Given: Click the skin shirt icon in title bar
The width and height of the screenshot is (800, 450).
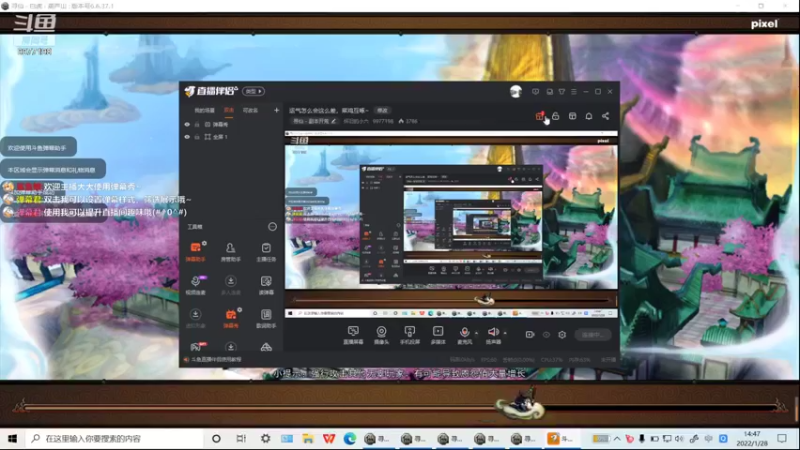Looking at the screenshot, I should (x=562, y=92).
